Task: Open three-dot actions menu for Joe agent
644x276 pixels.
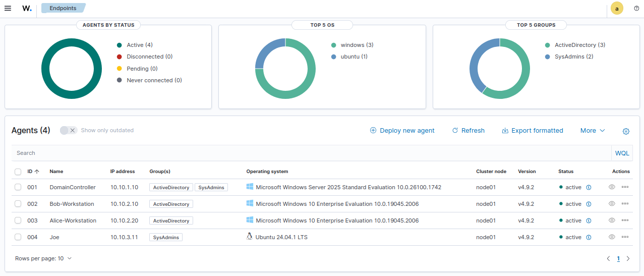Action: (x=625, y=237)
